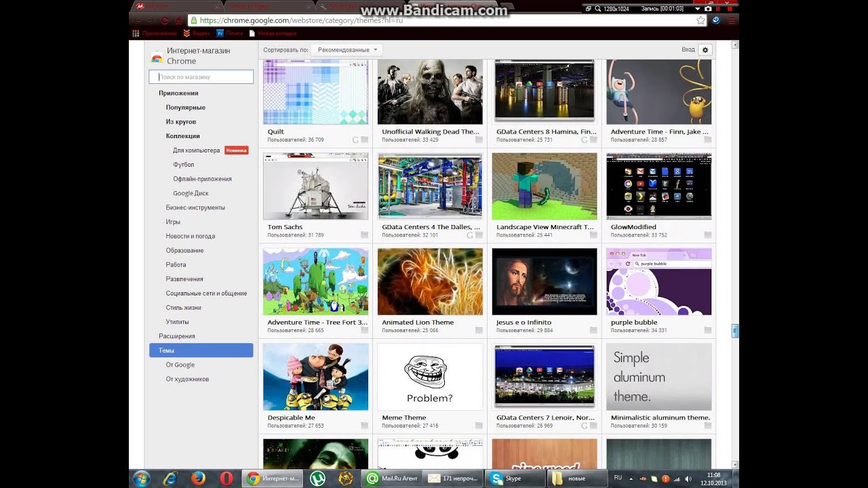Open the Quilt theme thumbnail
This screenshot has height=488, width=868.
(x=315, y=91)
